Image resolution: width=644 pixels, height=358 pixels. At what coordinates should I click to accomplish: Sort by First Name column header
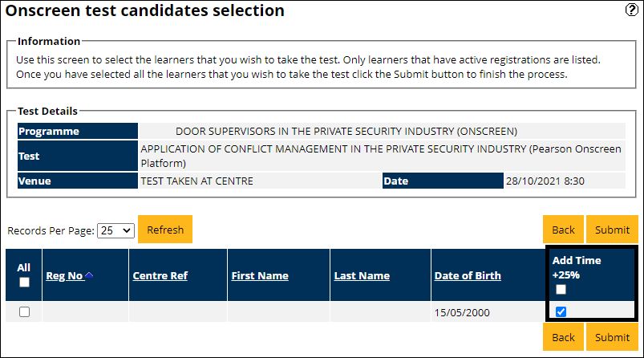pyautogui.click(x=260, y=275)
